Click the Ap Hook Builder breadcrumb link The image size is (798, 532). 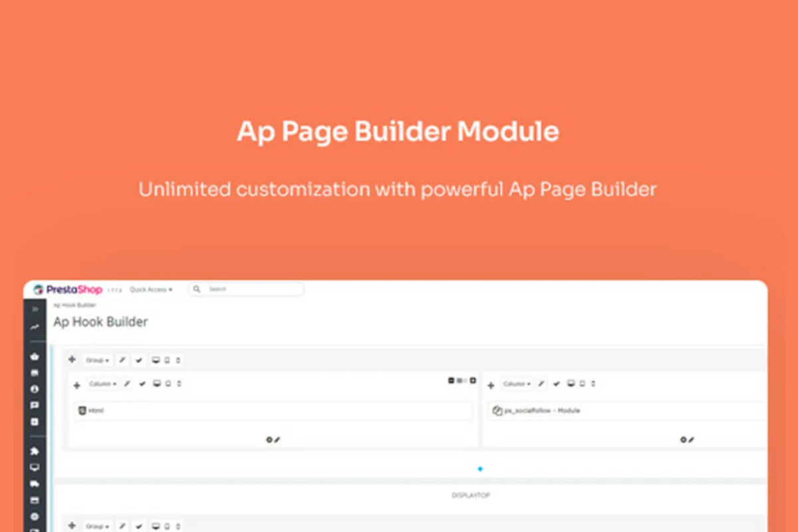pos(74,305)
